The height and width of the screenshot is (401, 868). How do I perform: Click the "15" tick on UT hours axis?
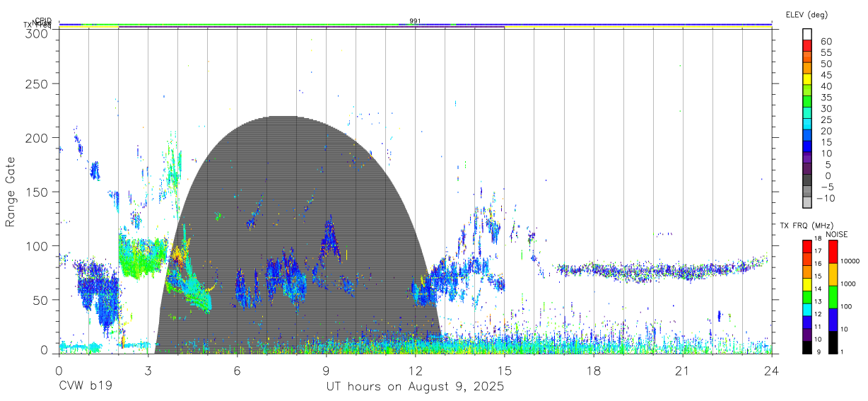pyautogui.click(x=505, y=371)
